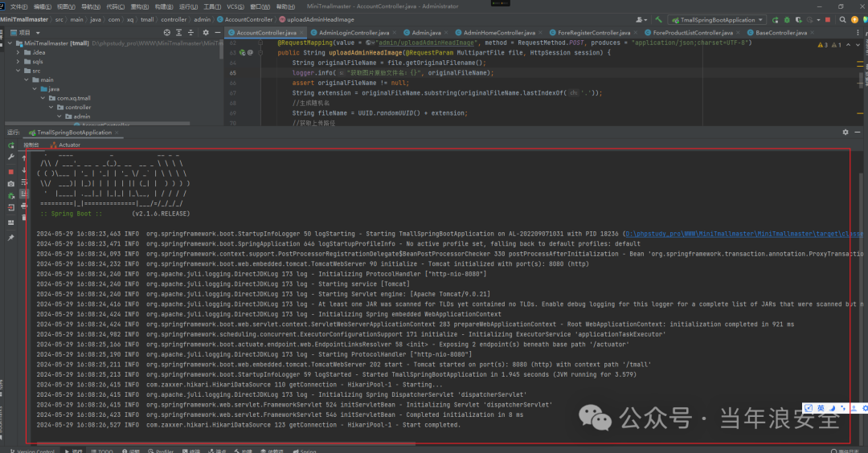868x453 pixels.
Task: Click the classpath link in console log
Action: pos(744,234)
